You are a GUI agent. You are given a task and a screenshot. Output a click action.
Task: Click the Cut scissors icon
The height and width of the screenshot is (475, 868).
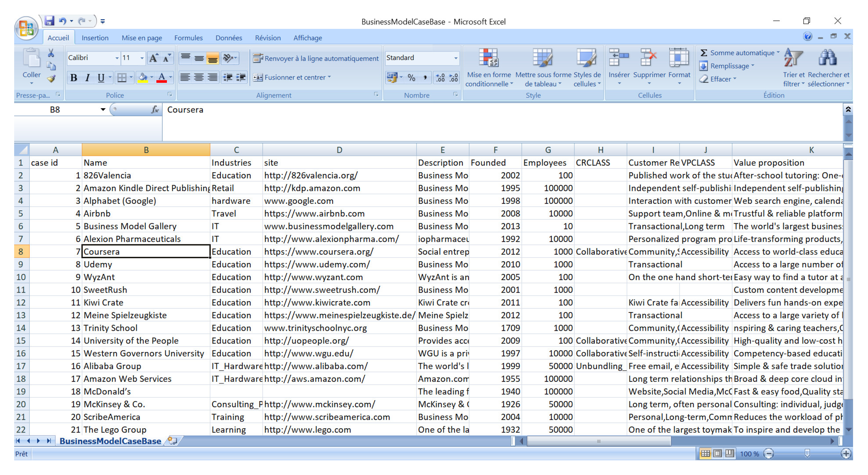tap(51, 53)
